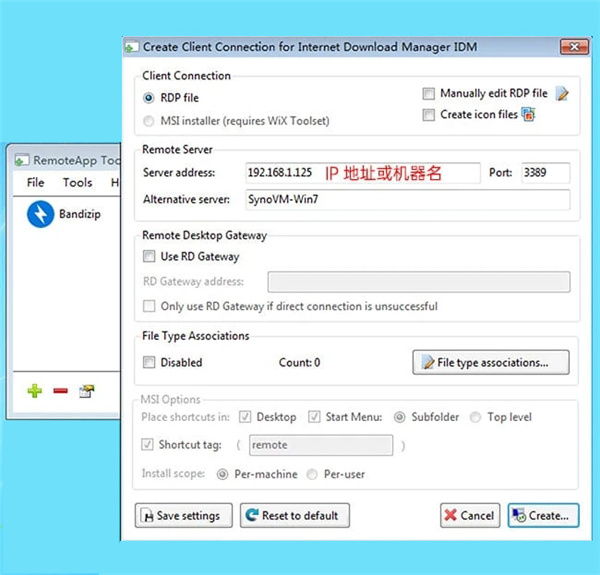Check the Create icon files box
The image size is (600, 575).
(x=429, y=115)
